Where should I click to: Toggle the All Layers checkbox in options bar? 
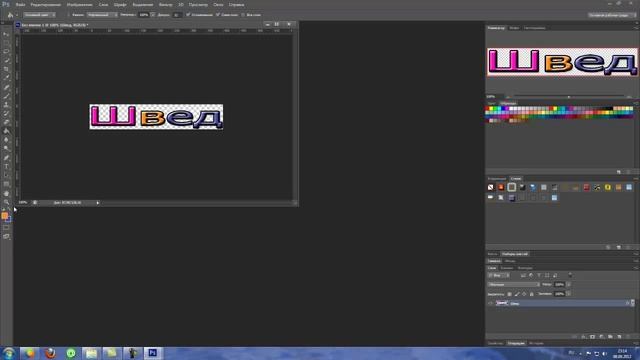(243, 15)
